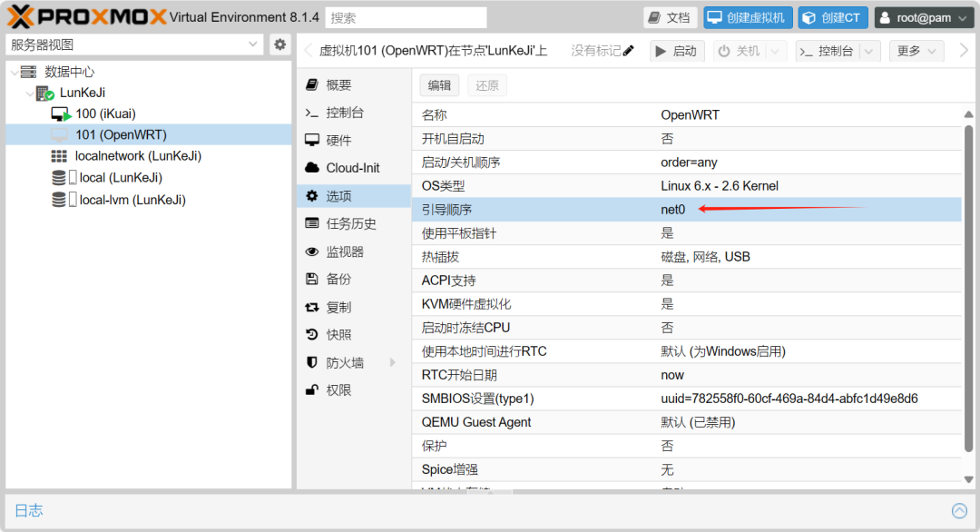Go to next toolbar arrow
Screen dimensions: 980x532
pyautogui.click(x=965, y=51)
